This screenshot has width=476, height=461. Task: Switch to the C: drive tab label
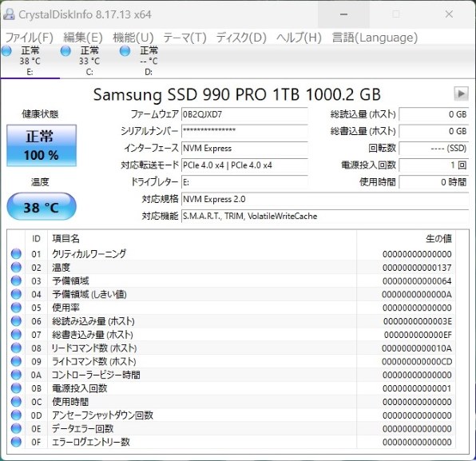[89, 72]
